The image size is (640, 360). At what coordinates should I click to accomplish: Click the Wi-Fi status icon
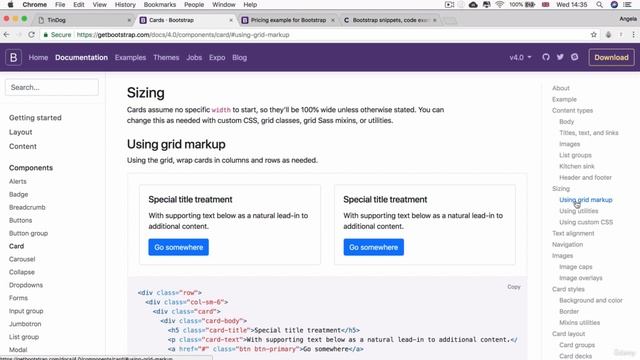point(500,4)
